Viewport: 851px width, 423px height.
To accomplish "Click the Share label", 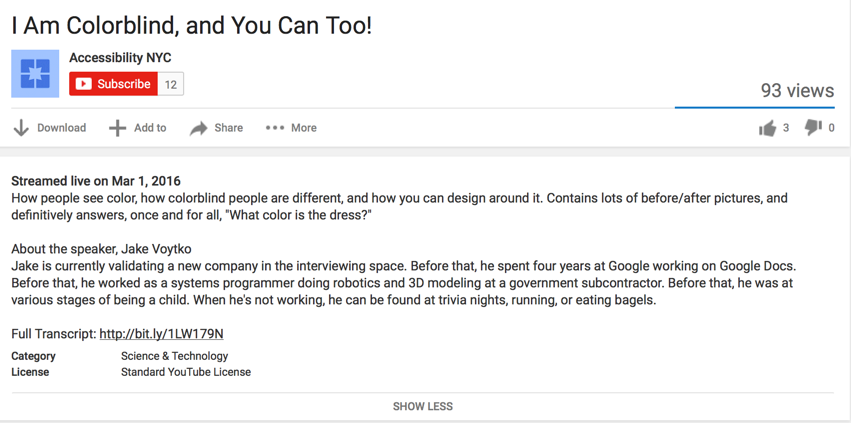I will pyautogui.click(x=228, y=128).
